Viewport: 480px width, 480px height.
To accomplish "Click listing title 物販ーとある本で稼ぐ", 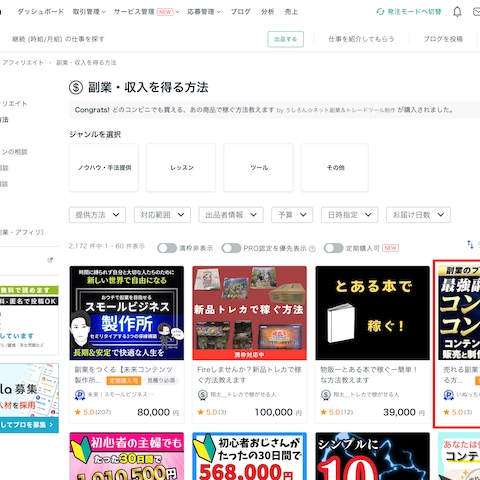I will coord(369,375).
